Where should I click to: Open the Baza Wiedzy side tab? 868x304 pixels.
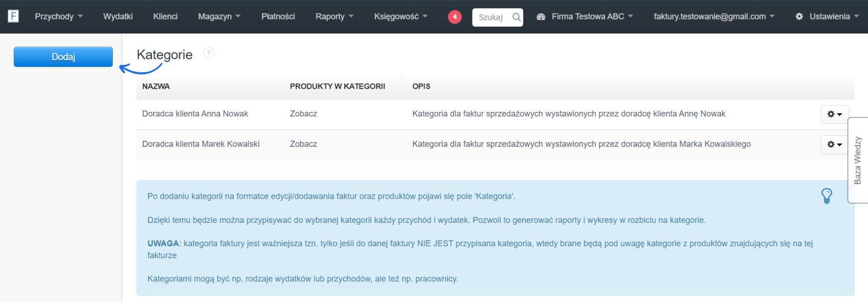(x=858, y=160)
